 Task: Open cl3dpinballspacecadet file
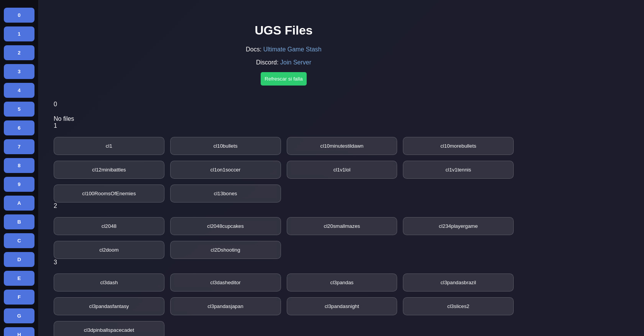click(x=109, y=329)
